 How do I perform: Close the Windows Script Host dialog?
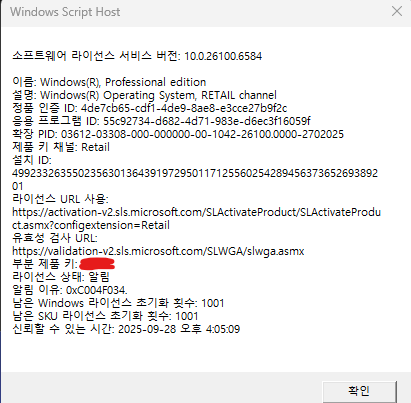(x=397, y=12)
